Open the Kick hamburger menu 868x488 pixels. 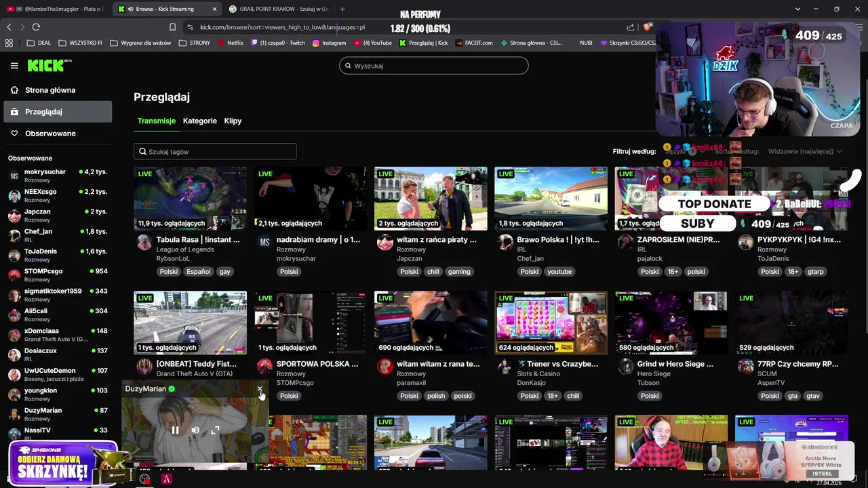point(14,66)
